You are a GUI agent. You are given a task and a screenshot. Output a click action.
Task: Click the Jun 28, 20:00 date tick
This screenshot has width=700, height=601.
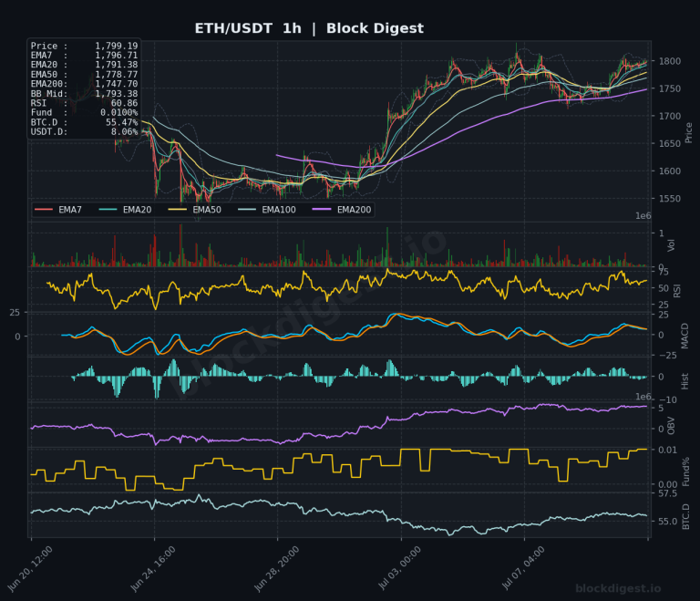click(277, 569)
